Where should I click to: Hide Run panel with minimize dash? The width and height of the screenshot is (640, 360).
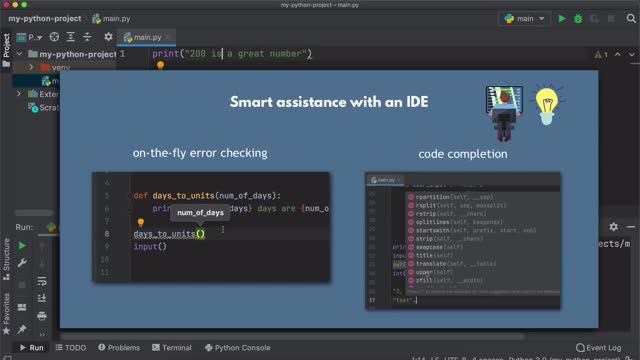point(631,227)
